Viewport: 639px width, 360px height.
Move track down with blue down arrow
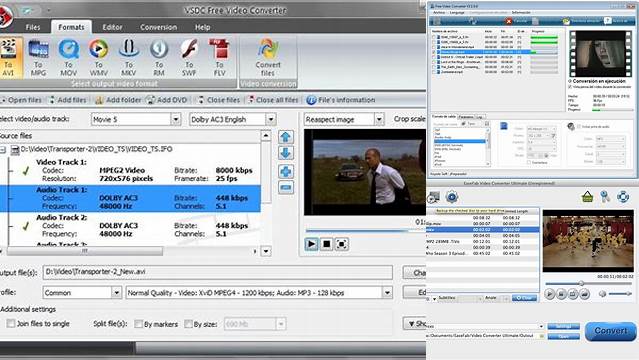[x=286, y=153]
